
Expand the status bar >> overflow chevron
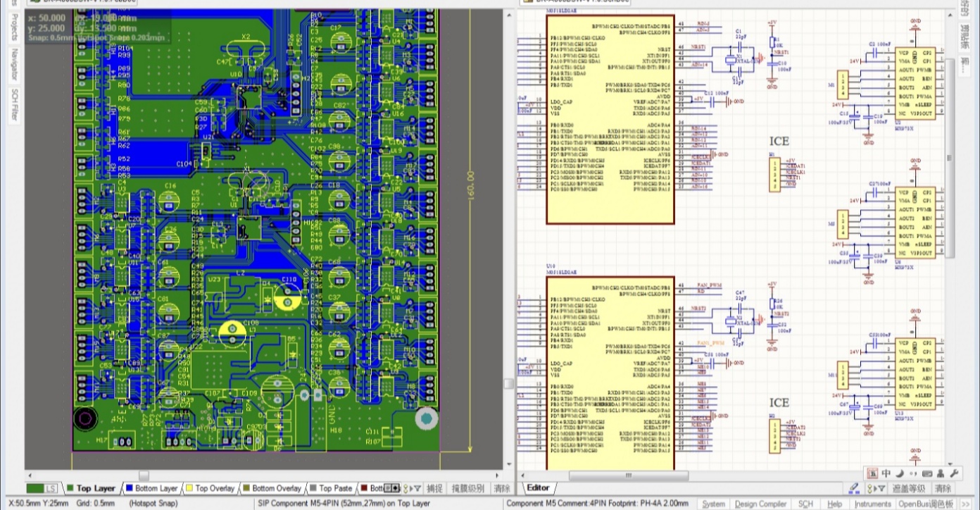pyautogui.click(x=966, y=504)
